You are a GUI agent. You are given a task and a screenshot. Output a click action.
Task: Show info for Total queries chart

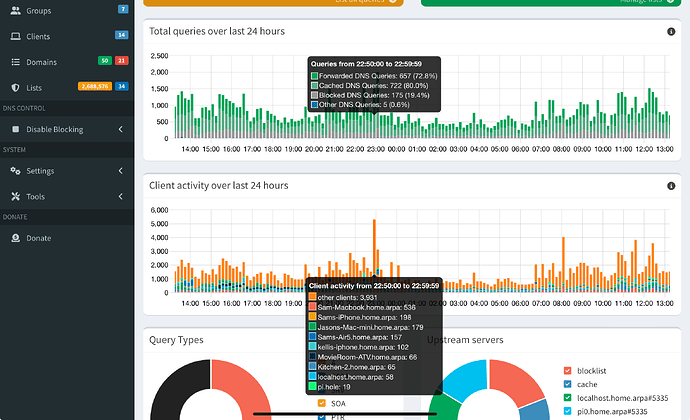point(671,31)
